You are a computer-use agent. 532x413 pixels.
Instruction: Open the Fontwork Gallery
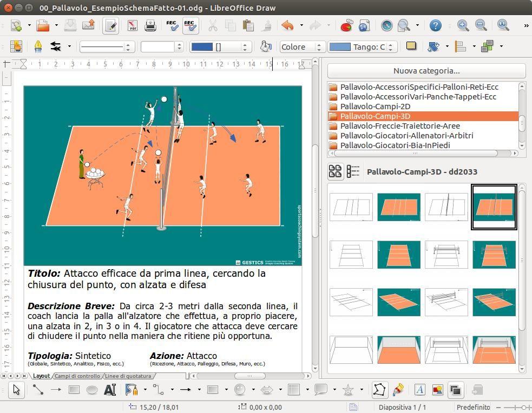click(x=419, y=390)
